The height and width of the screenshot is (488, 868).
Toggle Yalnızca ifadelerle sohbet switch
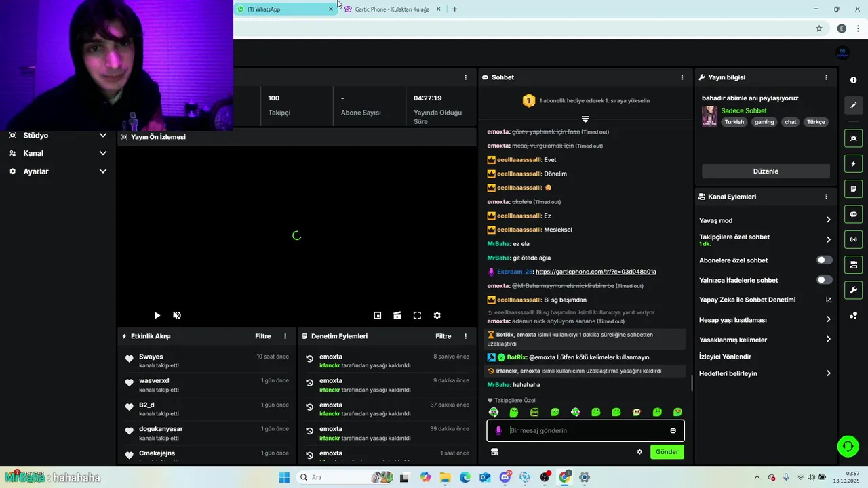tap(824, 280)
